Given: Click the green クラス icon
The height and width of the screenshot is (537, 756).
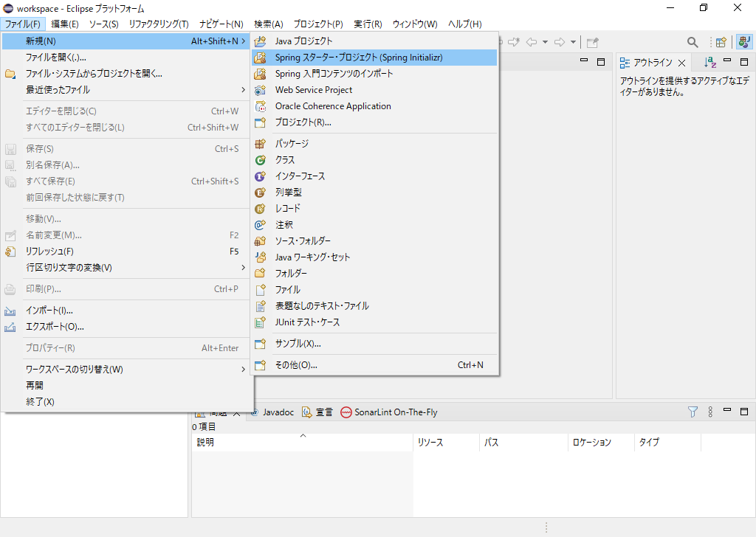Looking at the screenshot, I should (x=261, y=160).
